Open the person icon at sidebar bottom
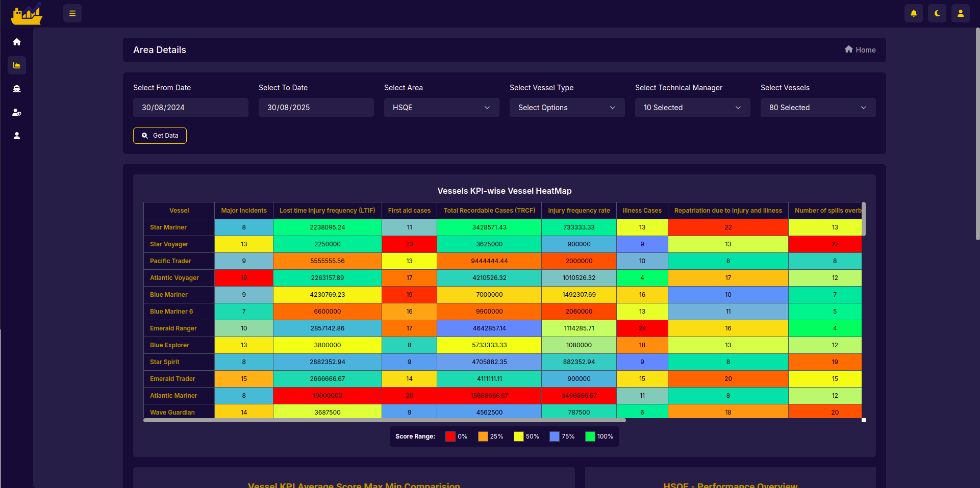980x488 pixels. tap(17, 136)
